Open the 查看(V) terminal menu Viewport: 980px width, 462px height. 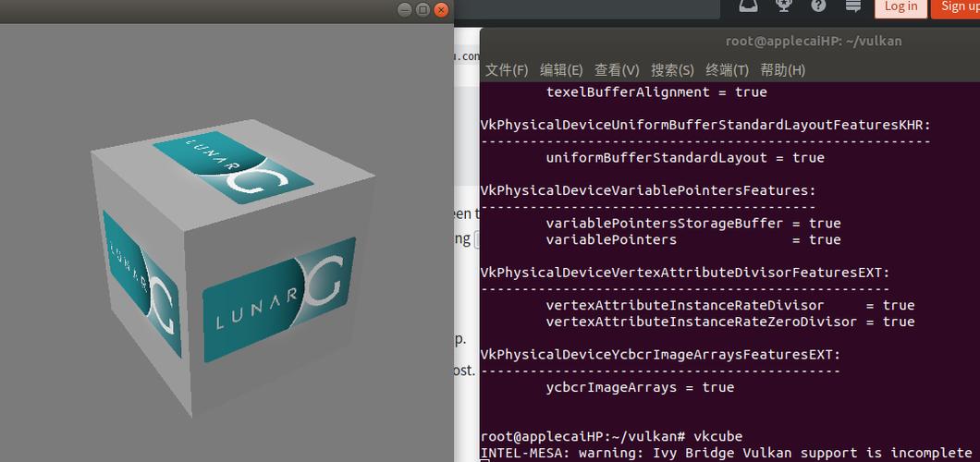(617, 70)
